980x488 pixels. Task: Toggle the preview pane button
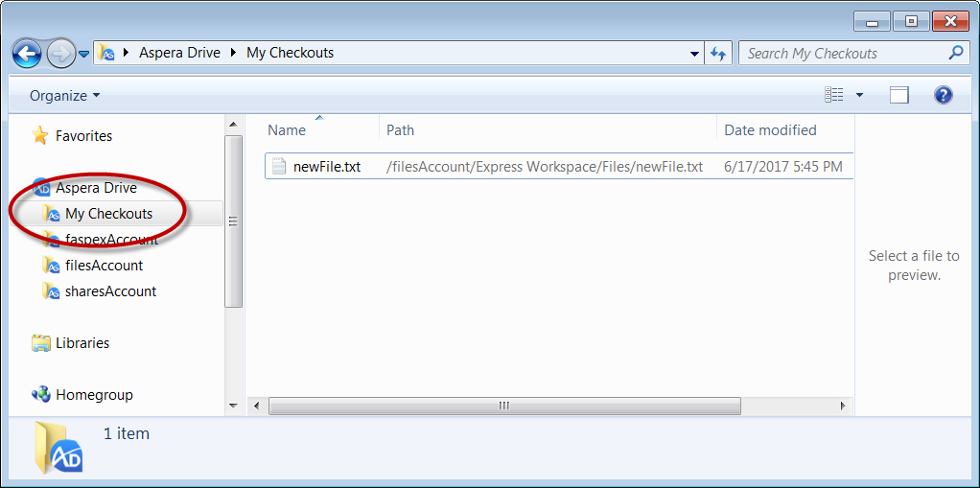pos(898,95)
